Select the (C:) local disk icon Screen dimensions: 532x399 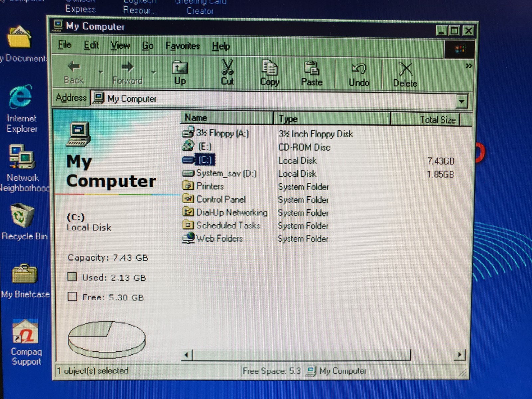coord(188,160)
